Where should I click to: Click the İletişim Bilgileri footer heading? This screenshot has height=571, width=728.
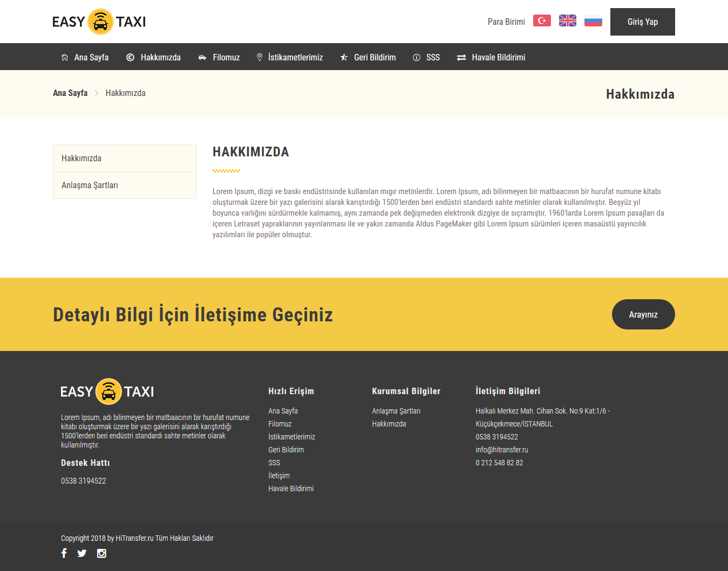[508, 391]
